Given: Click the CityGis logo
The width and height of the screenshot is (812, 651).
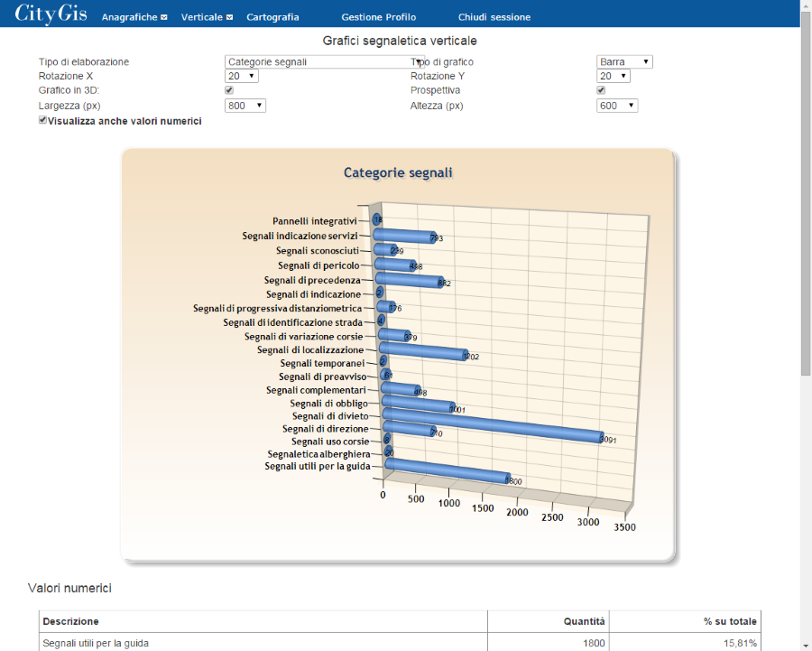Looking at the screenshot, I should [51, 14].
